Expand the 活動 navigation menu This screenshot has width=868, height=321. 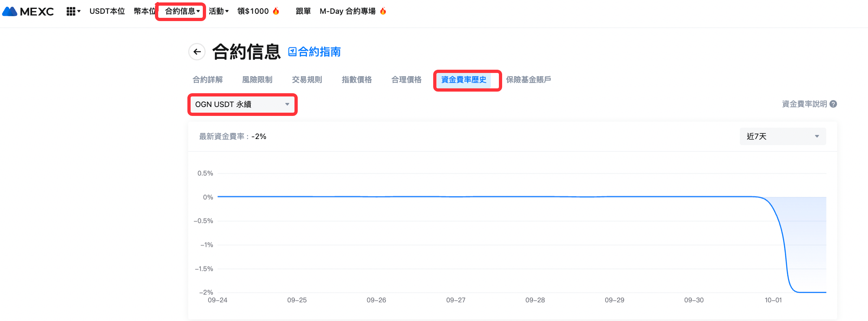coord(219,11)
